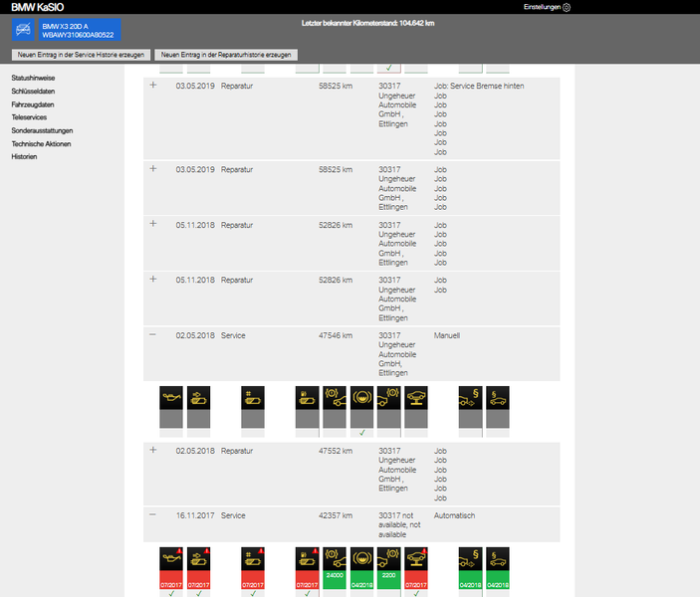
Task: Click green 2200 status bar
Action: tap(389, 580)
